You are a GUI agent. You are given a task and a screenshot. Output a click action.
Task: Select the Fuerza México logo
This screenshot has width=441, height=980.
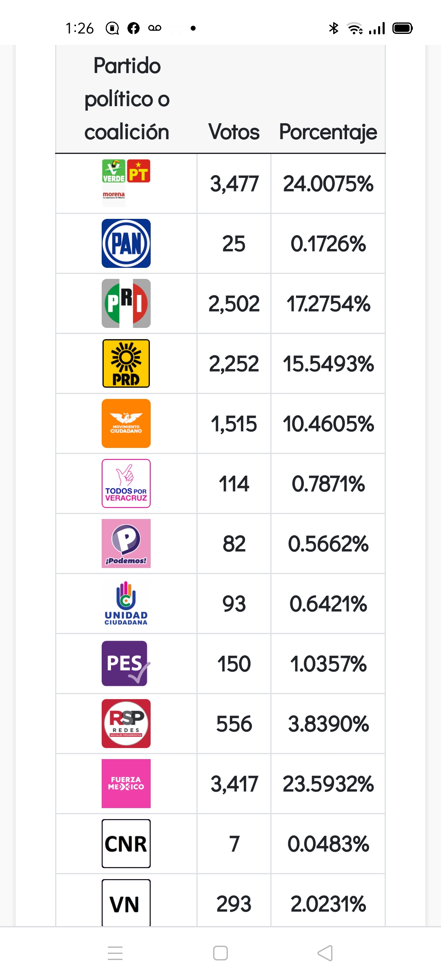tap(126, 784)
